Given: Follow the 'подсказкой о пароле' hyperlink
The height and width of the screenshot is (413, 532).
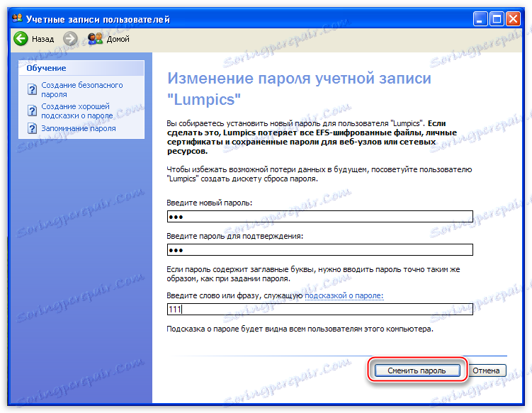Looking at the screenshot, I should pyautogui.click(x=344, y=295).
